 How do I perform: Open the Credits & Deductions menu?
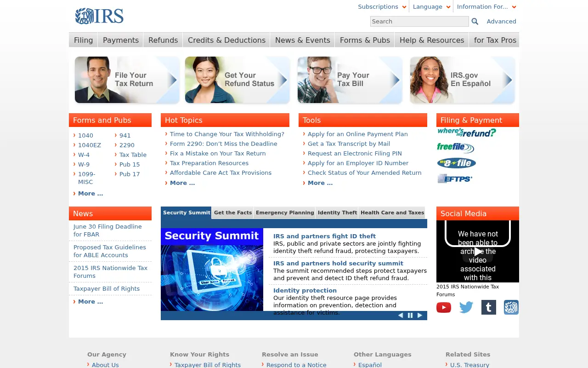click(226, 40)
